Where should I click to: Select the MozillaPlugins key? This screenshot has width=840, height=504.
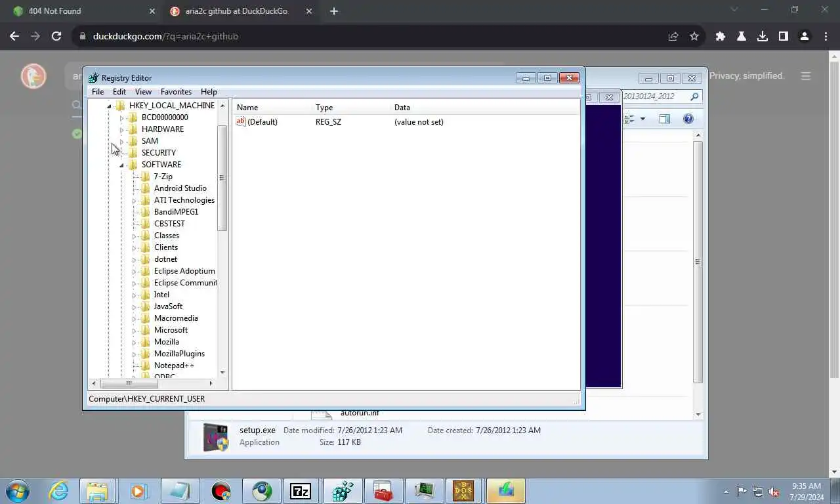[x=179, y=354]
